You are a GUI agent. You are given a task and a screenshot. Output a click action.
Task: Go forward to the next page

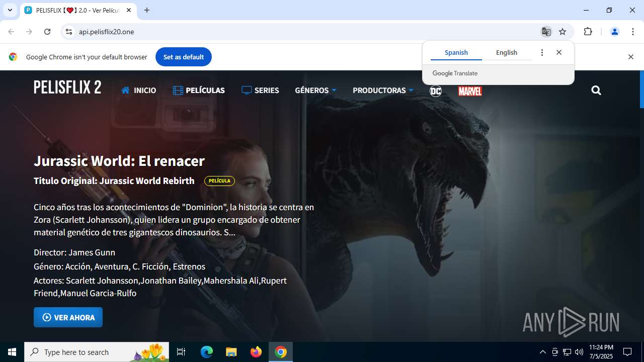[29, 32]
